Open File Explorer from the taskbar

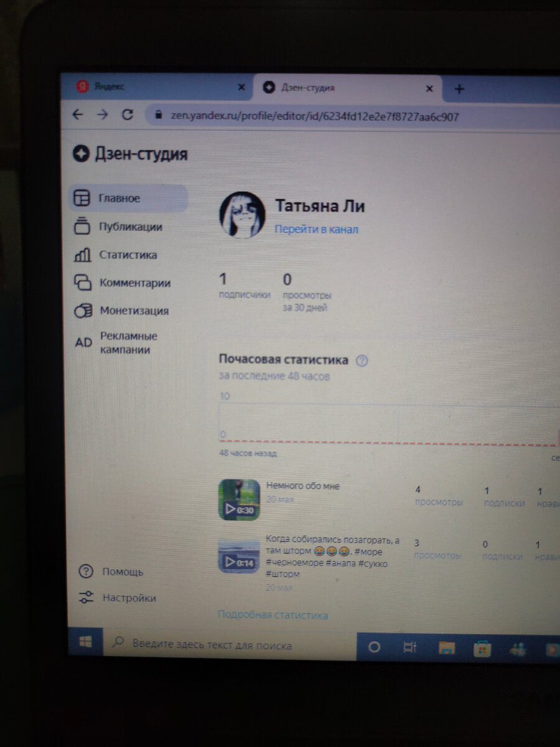click(x=446, y=648)
